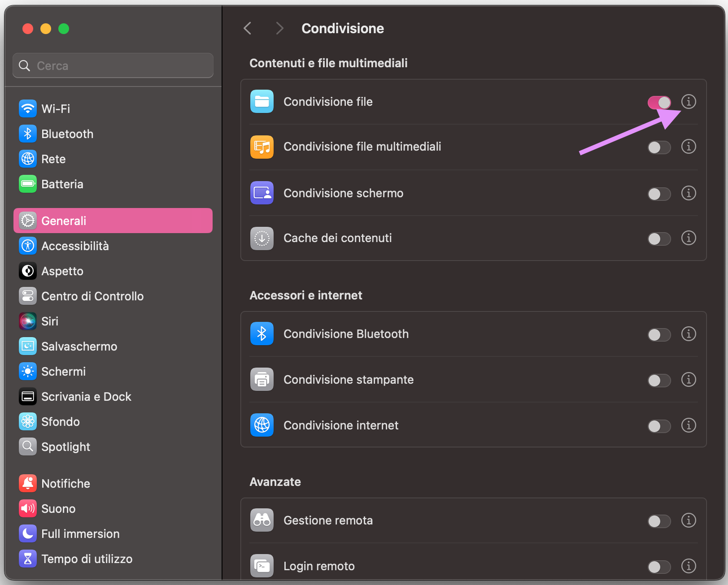Click the forward navigation chevron

(x=279, y=28)
